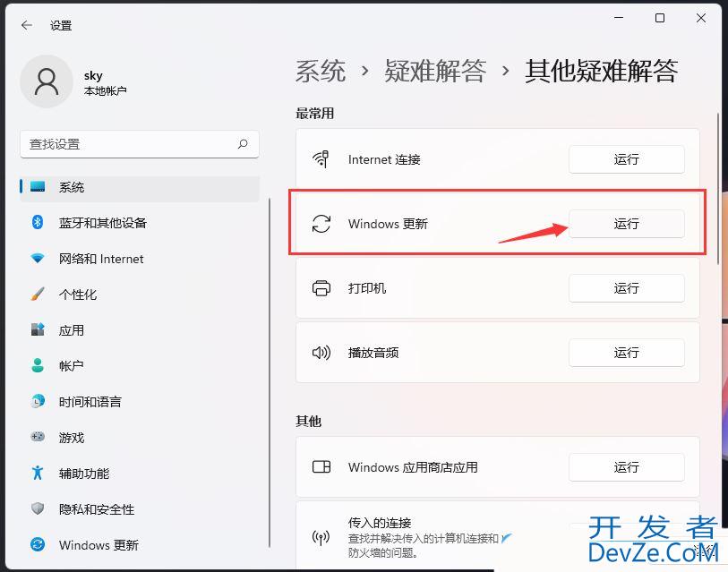Click the 其他 section heading
This screenshot has width=728, height=572.
pyautogui.click(x=308, y=421)
